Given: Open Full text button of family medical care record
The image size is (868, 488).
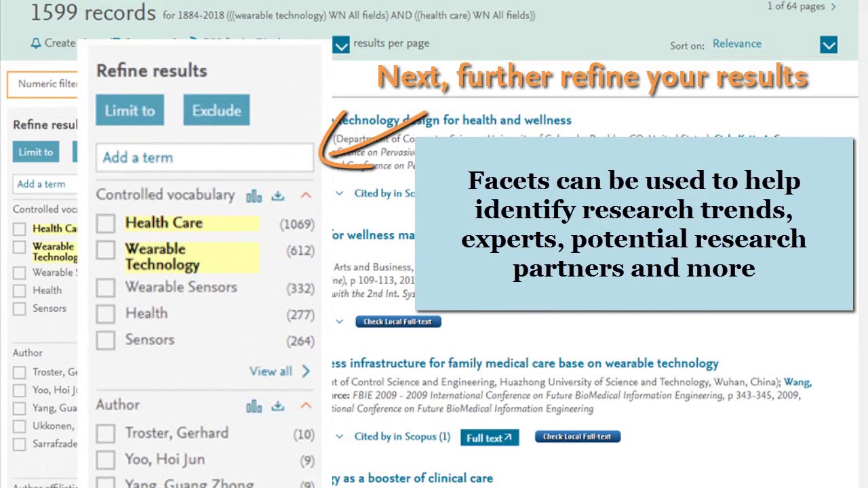Looking at the screenshot, I should point(490,438).
